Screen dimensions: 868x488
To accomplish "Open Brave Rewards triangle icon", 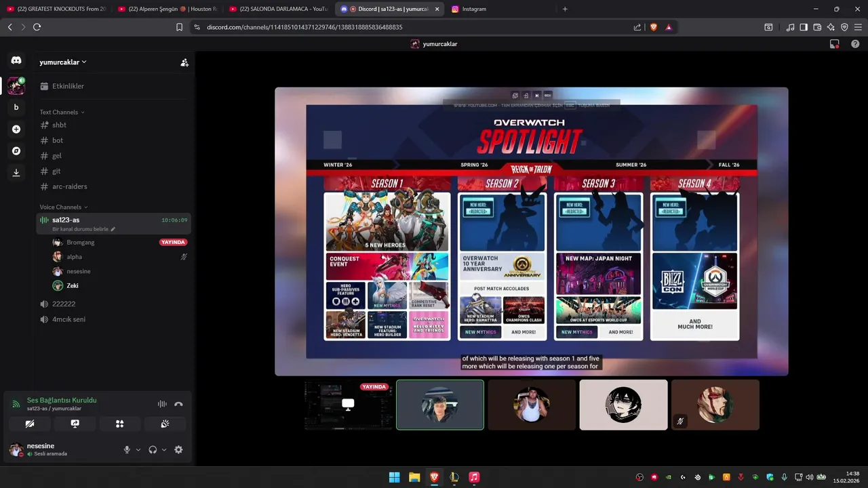I will (x=669, y=27).
